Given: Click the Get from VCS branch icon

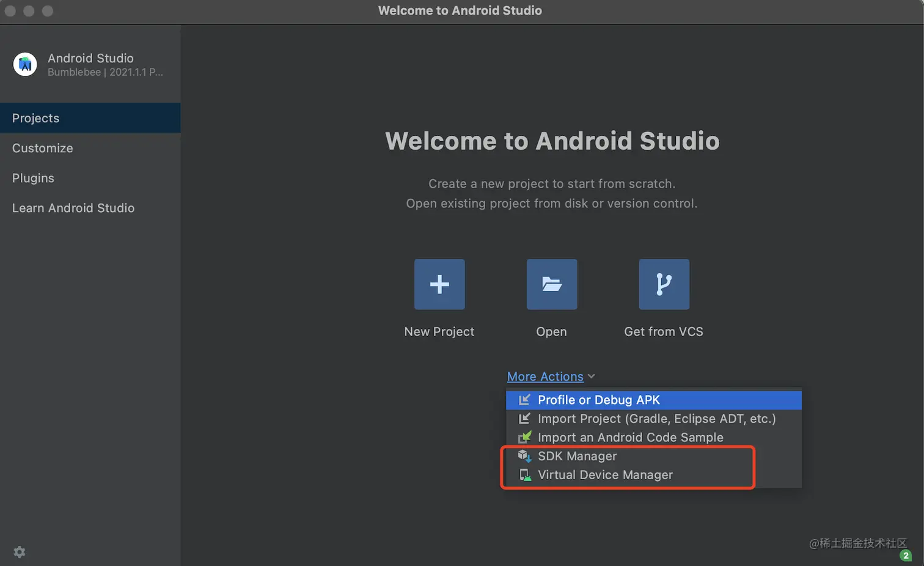Looking at the screenshot, I should 664,284.
